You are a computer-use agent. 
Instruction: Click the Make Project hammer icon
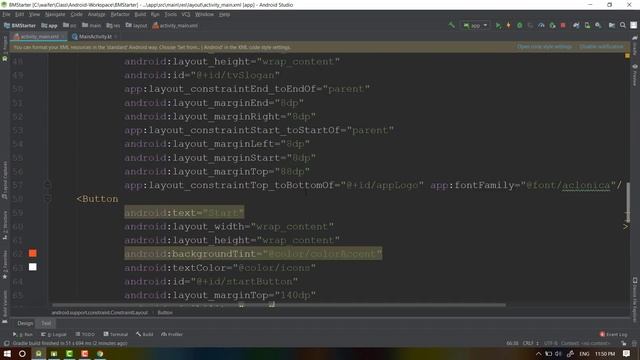click(451, 25)
